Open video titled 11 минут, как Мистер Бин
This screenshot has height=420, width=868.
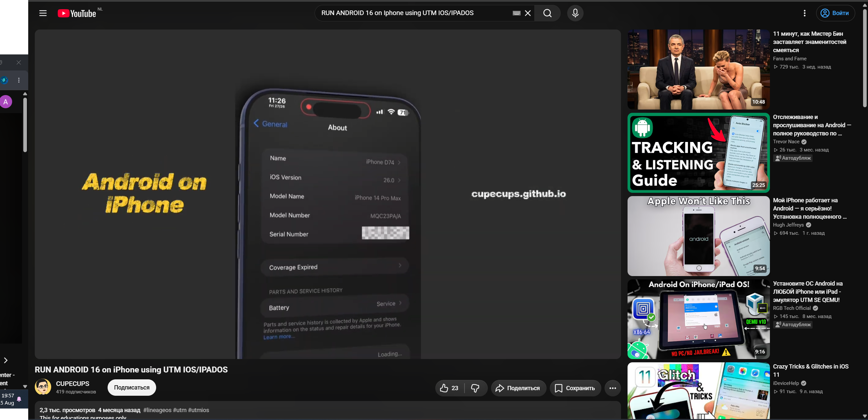(810, 42)
